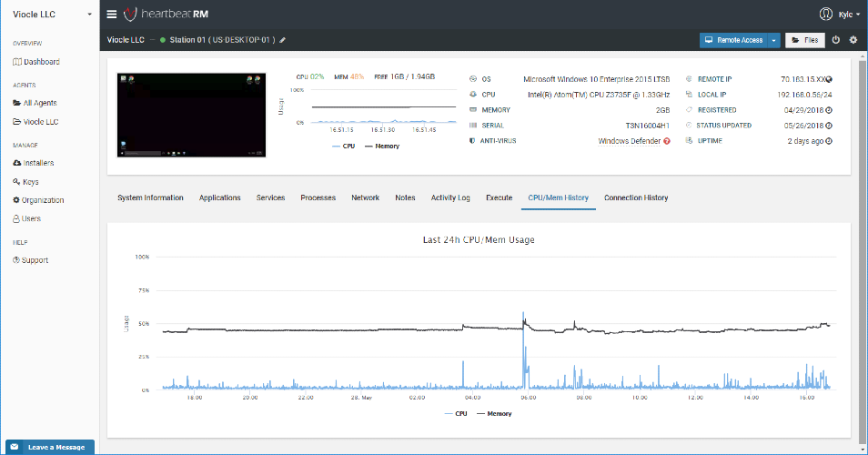Expand the Viocle LLC organization dropdown
Screen dimensions: 868x455
tap(52, 15)
